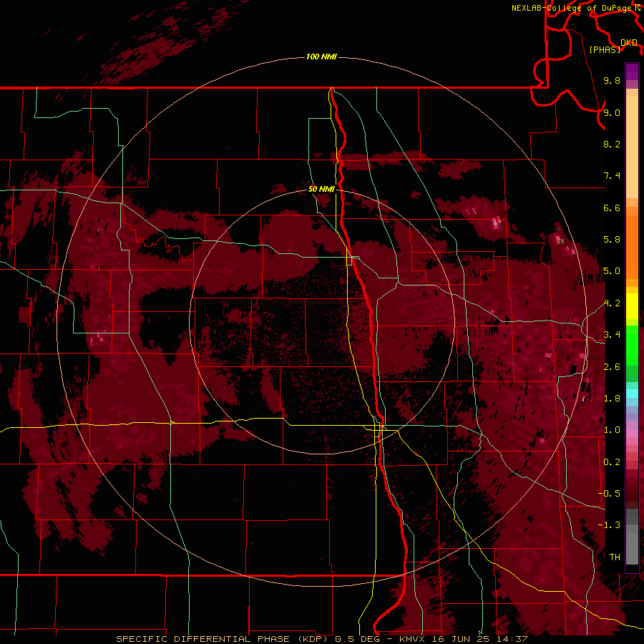This screenshot has height=644, width=644.
Task: Click the 5.8 value on the color scale
Action: point(612,240)
